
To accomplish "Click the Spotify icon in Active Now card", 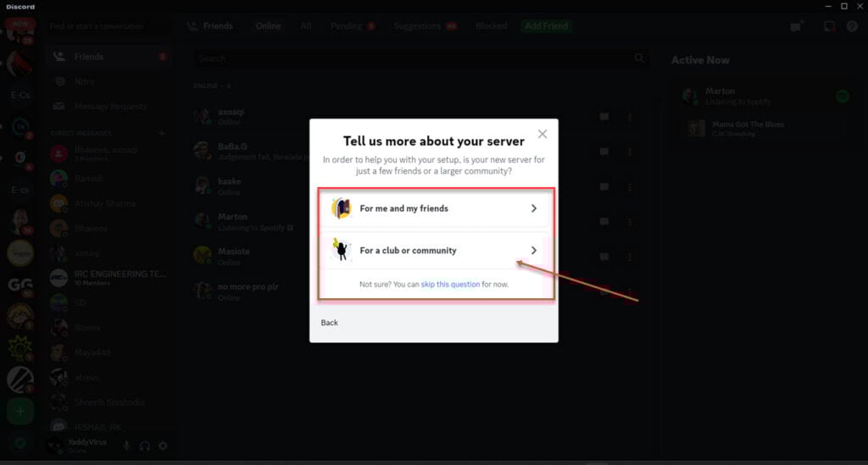I will [x=843, y=97].
